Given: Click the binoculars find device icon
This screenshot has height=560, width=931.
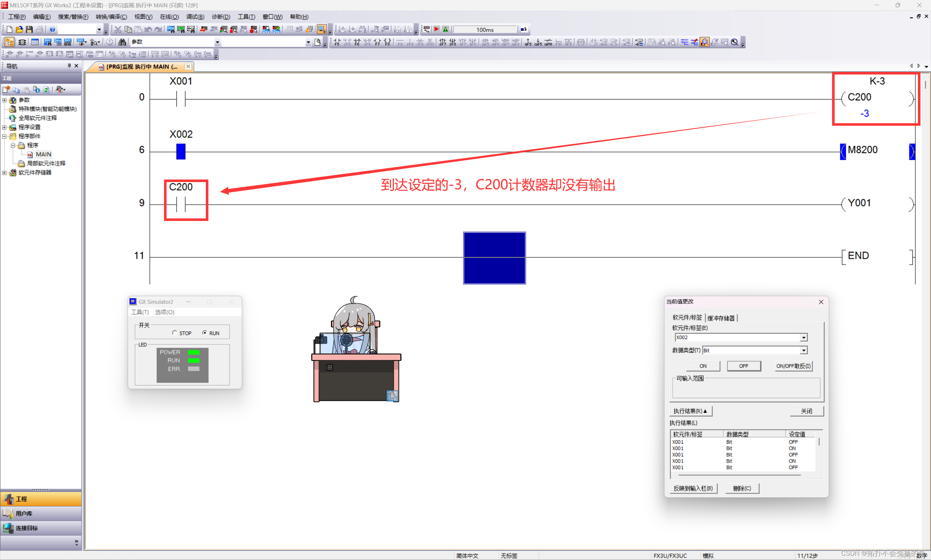Looking at the screenshot, I should point(122,42).
